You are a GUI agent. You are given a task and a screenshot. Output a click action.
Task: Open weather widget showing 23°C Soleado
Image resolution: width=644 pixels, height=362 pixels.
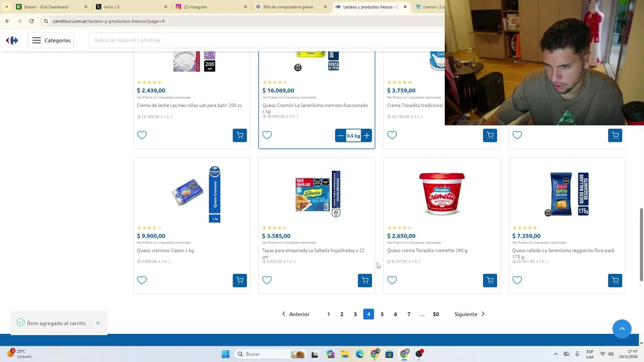[19, 354]
